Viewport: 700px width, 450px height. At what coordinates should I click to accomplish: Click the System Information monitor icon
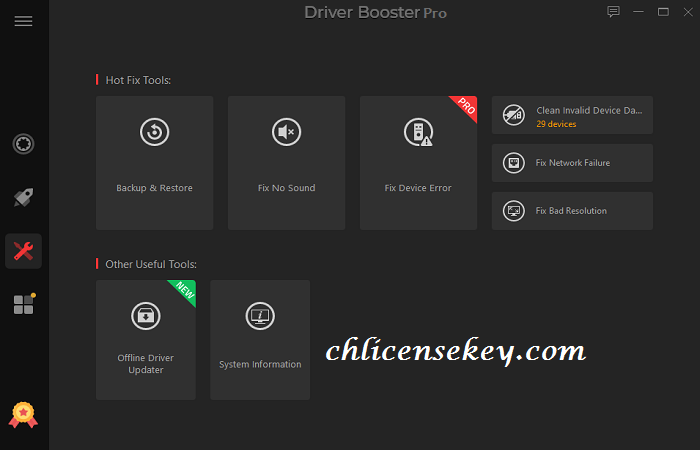[260, 316]
